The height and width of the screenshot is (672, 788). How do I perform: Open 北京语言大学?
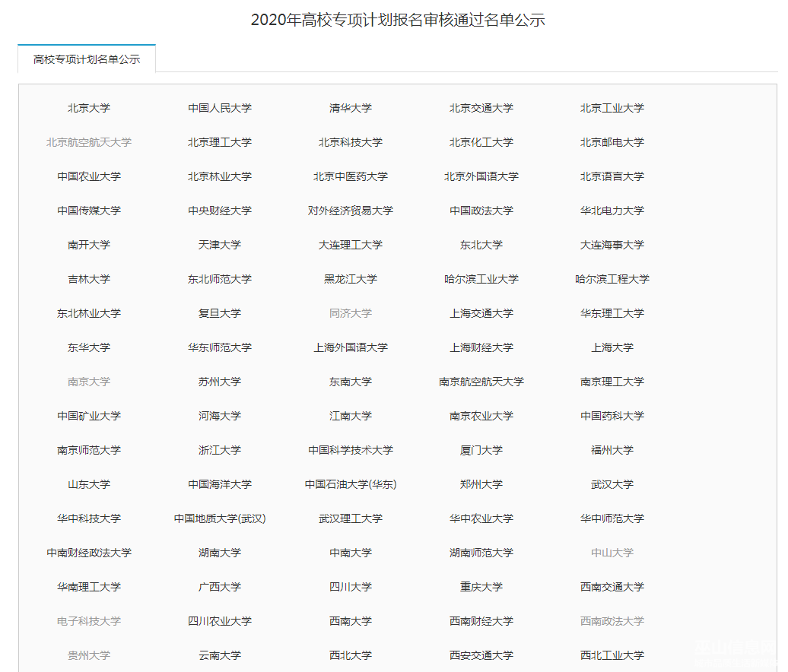[612, 176]
